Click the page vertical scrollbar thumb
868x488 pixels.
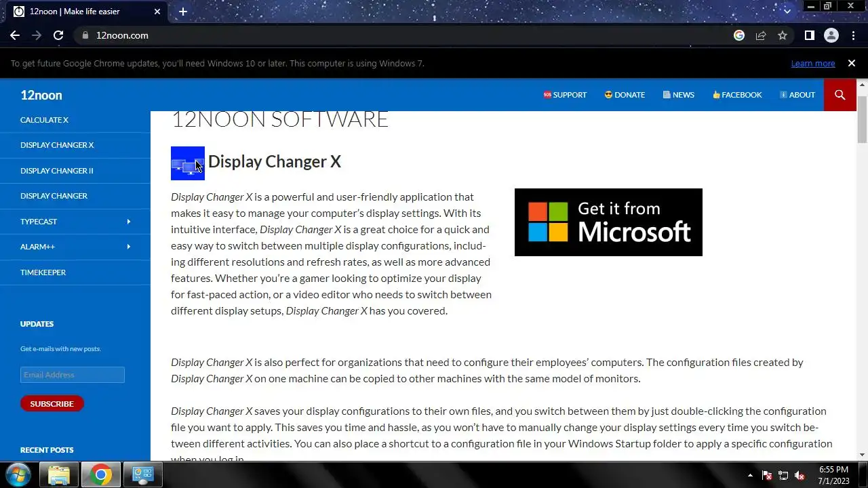click(x=862, y=120)
